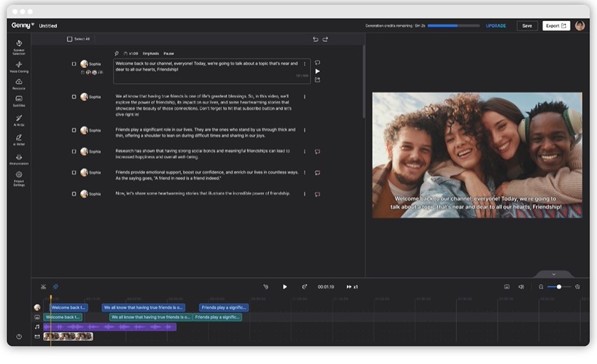Collapse the preview panel with the chevron
Image resolution: width=597 pixels, height=364 pixels.
pyautogui.click(x=554, y=274)
